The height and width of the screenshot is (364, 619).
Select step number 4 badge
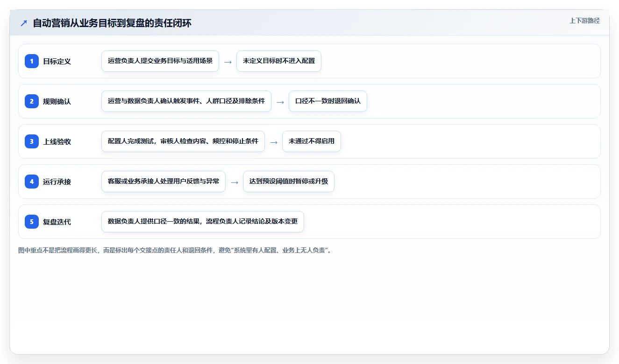(x=32, y=182)
